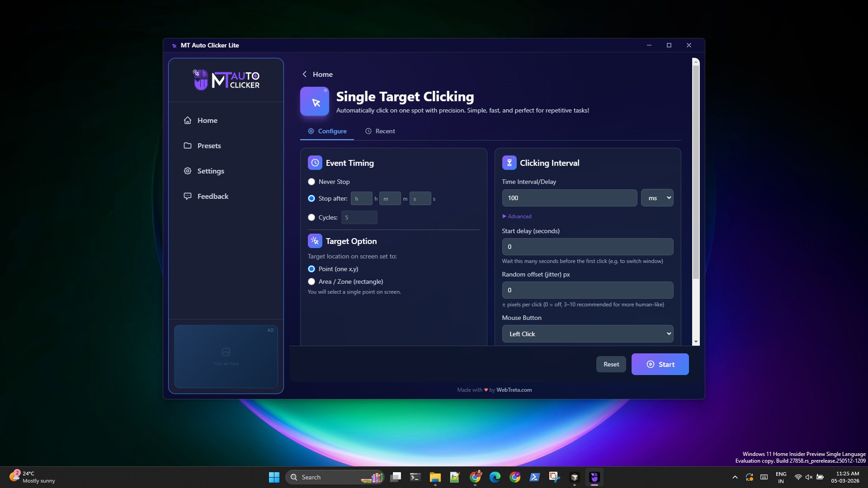Open Microsoft Edge from the taskbar
The height and width of the screenshot is (488, 868).
coord(495,477)
